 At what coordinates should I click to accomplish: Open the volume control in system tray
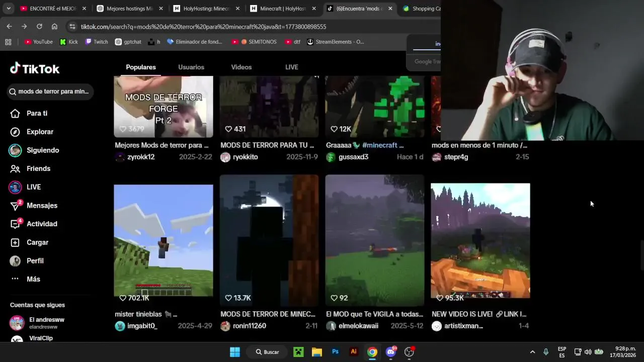[x=588, y=352]
